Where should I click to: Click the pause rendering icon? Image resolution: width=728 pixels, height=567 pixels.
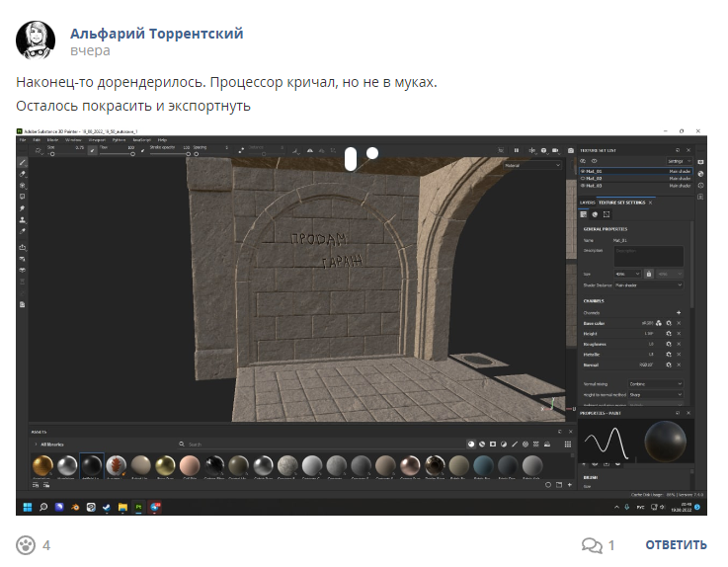pyautogui.click(x=517, y=150)
